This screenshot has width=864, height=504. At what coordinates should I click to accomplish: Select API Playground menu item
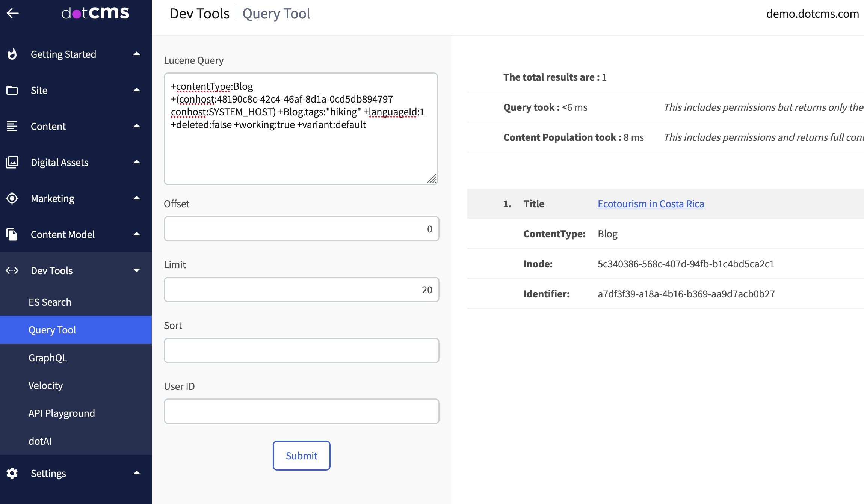pos(62,413)
